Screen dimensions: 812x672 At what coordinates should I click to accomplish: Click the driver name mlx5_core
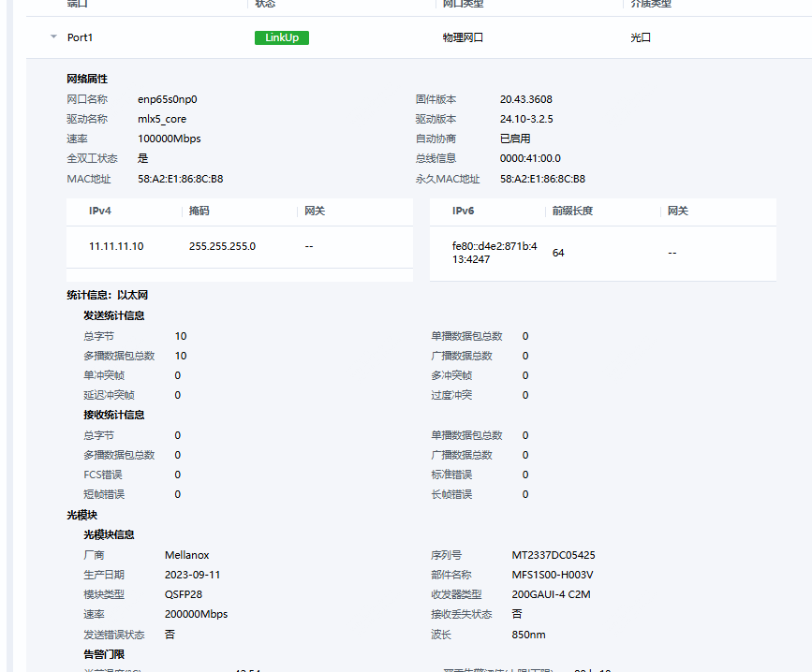click(162, 119)
